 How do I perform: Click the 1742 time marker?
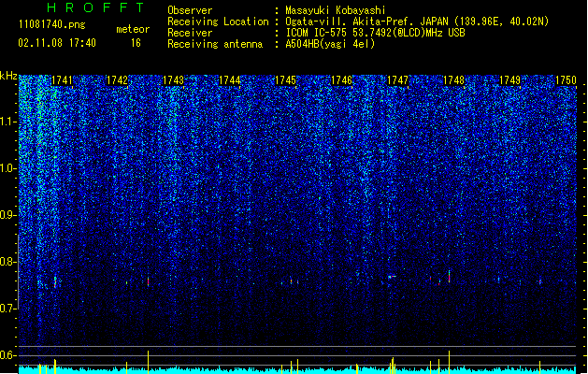118,80
